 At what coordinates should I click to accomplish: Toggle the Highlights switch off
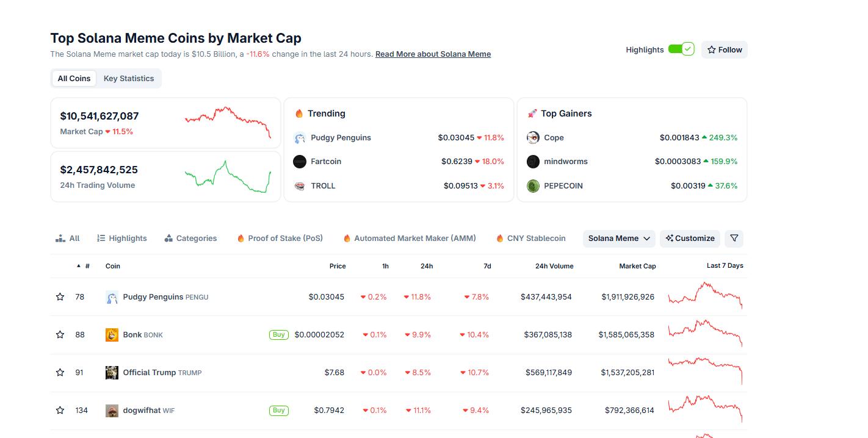tap(681, 49)
